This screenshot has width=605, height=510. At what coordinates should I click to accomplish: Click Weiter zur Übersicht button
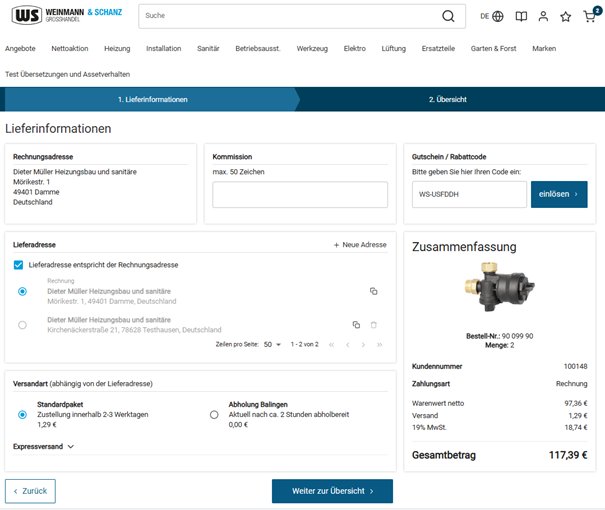tap(332, 491)
